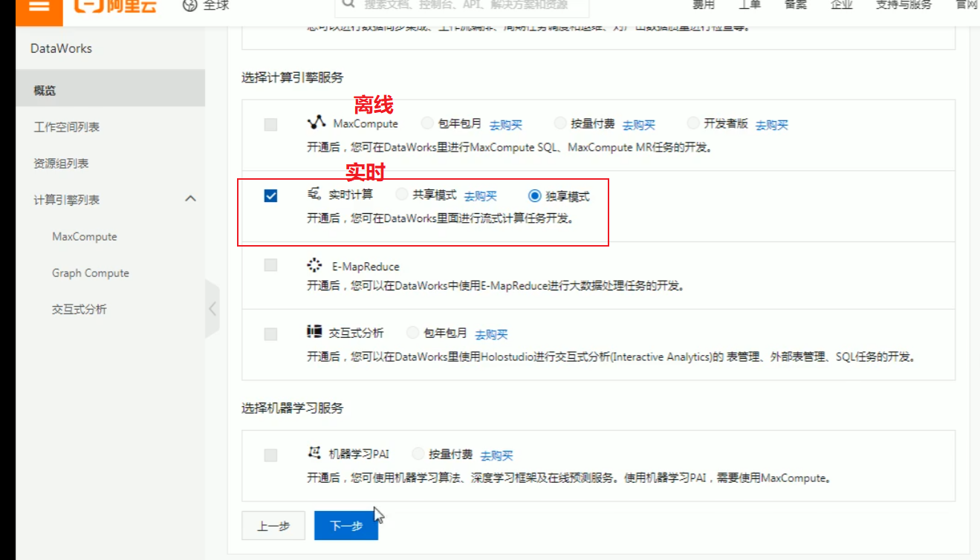Check the 交互式分析 service checkbox
980x560 pixels.
(x=270, y=334)
